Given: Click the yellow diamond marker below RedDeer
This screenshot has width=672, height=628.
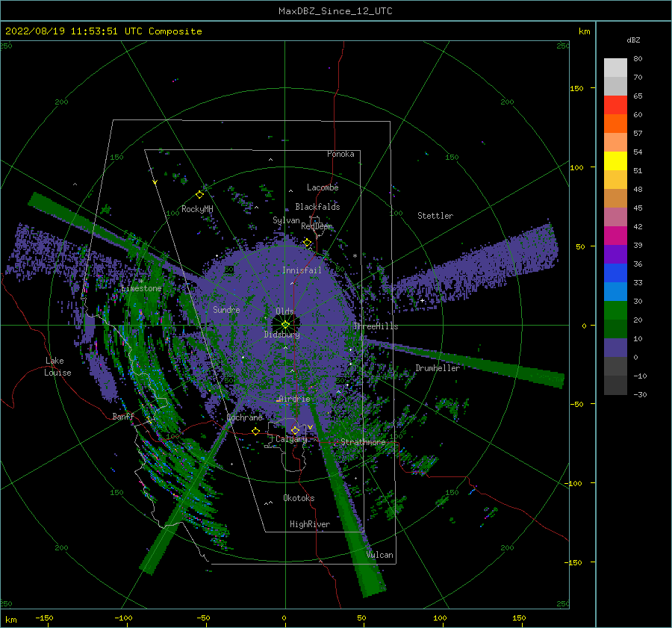Looking at the screenshot, I should tap(308, 243).
